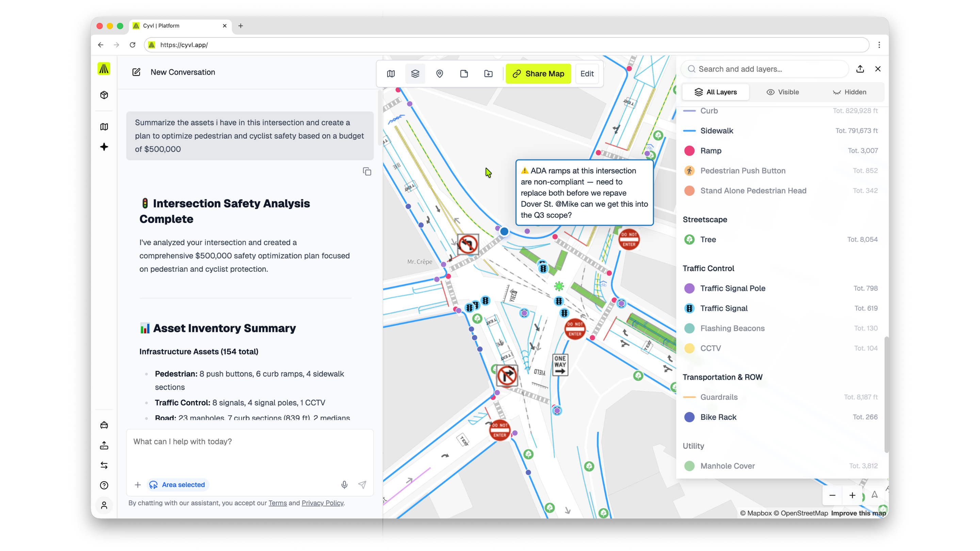
Task: Click the sparkle icon in left sidebar
Action: point(104,147)
